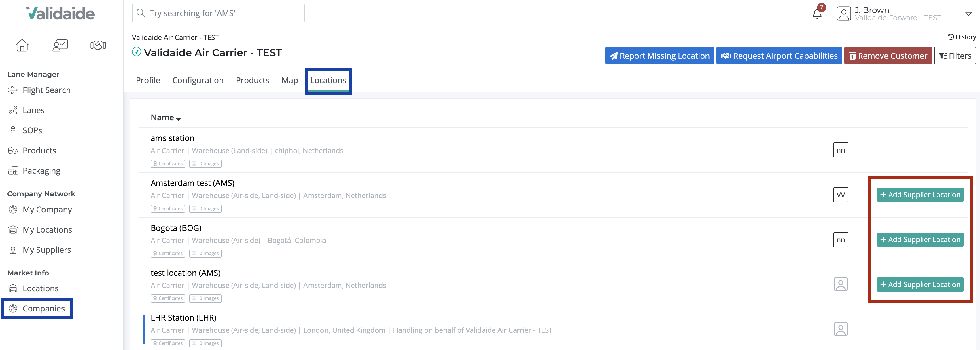
Task: Open the 'ams station' location name
Action: (x=172, y=138)
